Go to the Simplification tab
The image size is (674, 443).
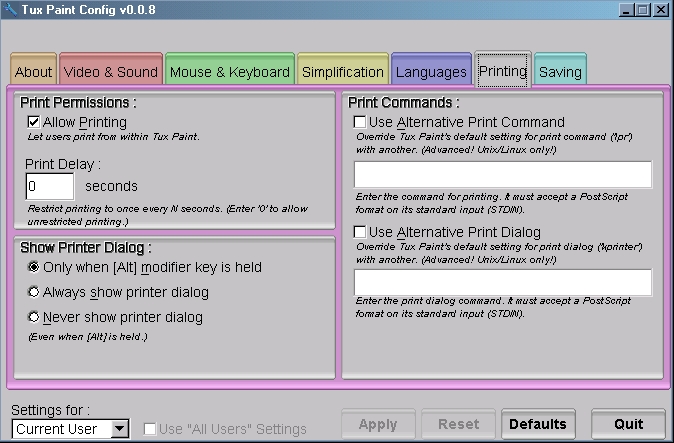click(x=343, y=72)
